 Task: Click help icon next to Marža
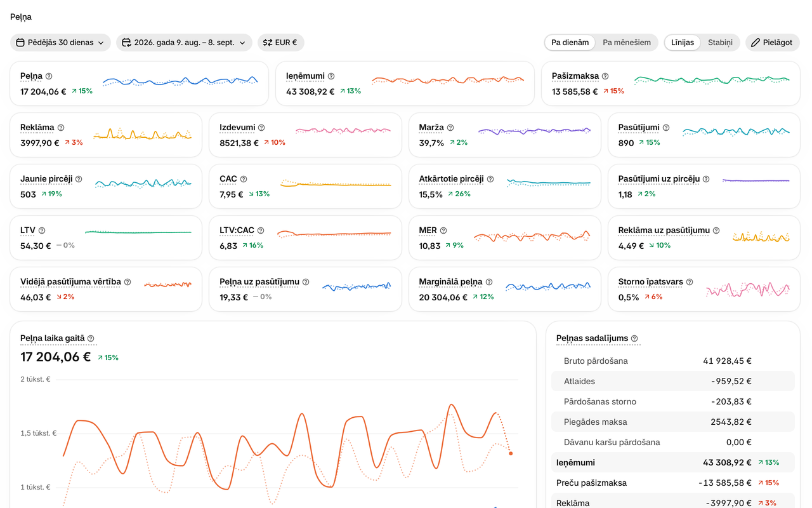(450, 128)
